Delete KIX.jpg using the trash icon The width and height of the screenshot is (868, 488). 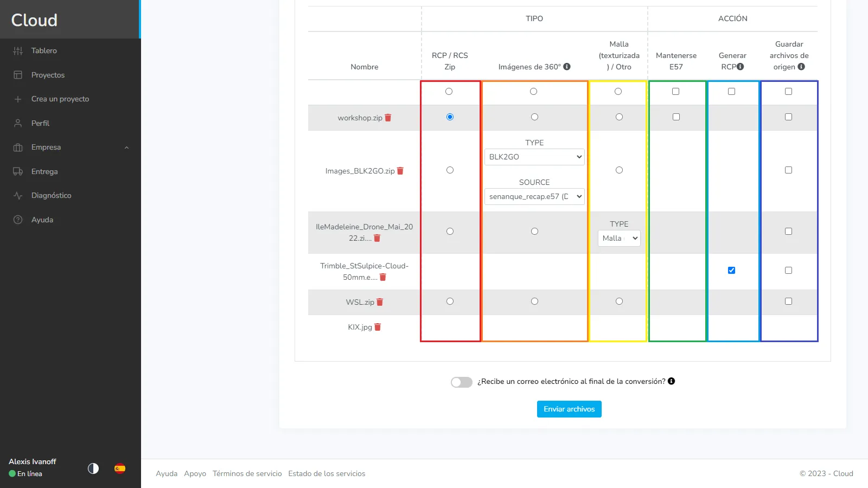[x=378, y=327]
